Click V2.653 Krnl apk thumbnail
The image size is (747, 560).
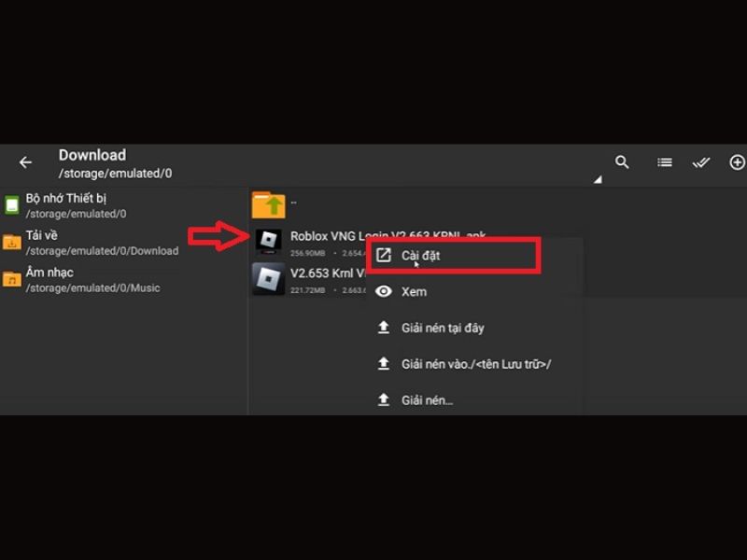(269, 279)
